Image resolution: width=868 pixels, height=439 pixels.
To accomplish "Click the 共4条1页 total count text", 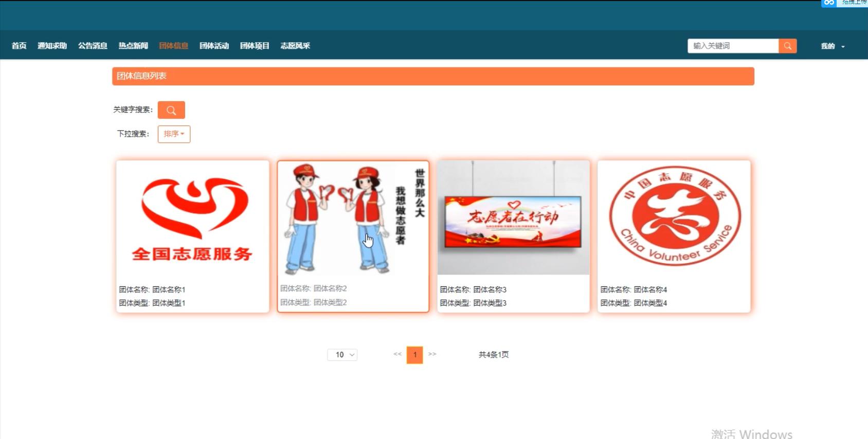I will pyautogui.click(x=494, y=355).
